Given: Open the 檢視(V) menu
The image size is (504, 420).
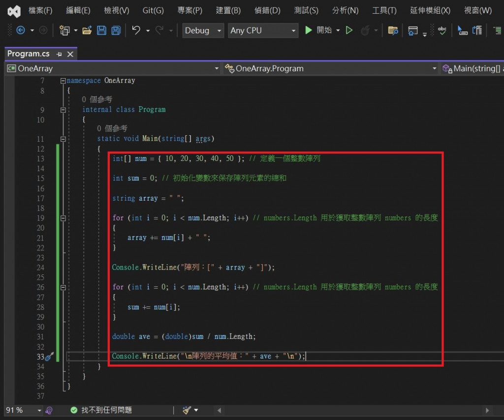Looking at the screenshot, I should pyautogui.click(x=116, y=11).
